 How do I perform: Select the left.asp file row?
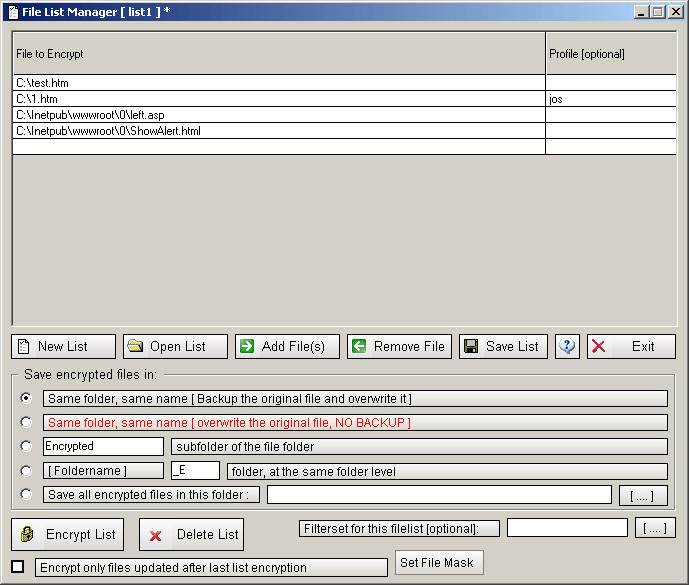pyautogui.click(x=279, y=115)
